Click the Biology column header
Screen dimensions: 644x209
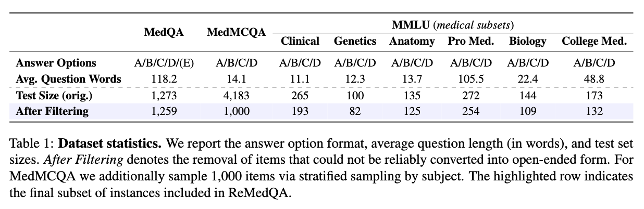click(528, 41)
